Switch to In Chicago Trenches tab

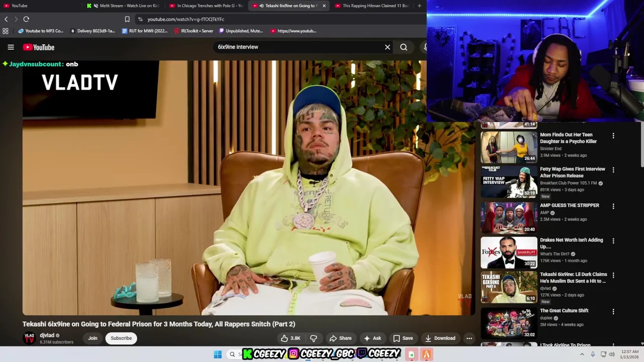click(x=206, y=6)
